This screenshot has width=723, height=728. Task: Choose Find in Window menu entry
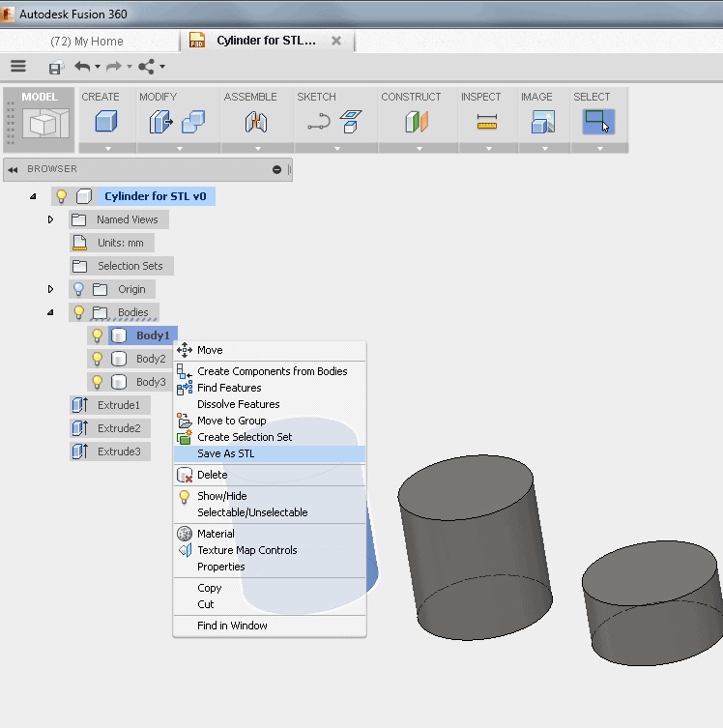coord(270,626)
